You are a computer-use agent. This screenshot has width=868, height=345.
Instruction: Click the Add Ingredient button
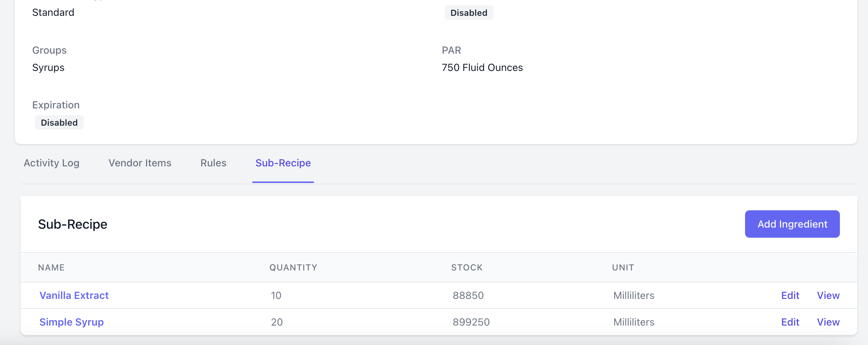(792, 224)
